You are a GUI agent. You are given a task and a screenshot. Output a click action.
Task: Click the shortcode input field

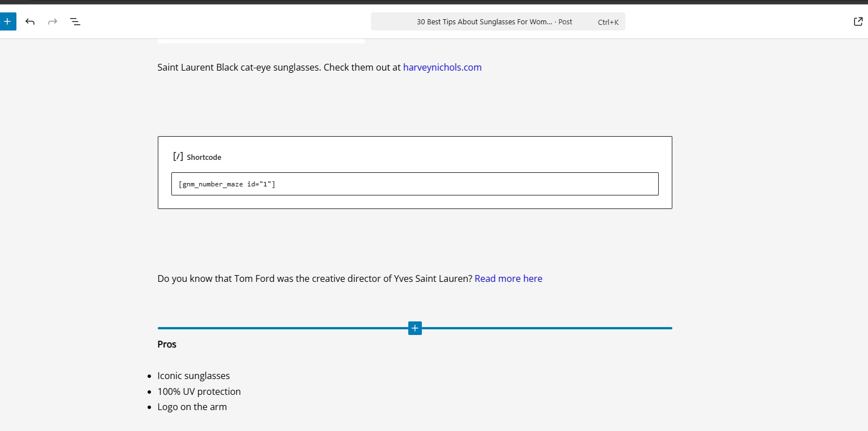click(414, 184)
